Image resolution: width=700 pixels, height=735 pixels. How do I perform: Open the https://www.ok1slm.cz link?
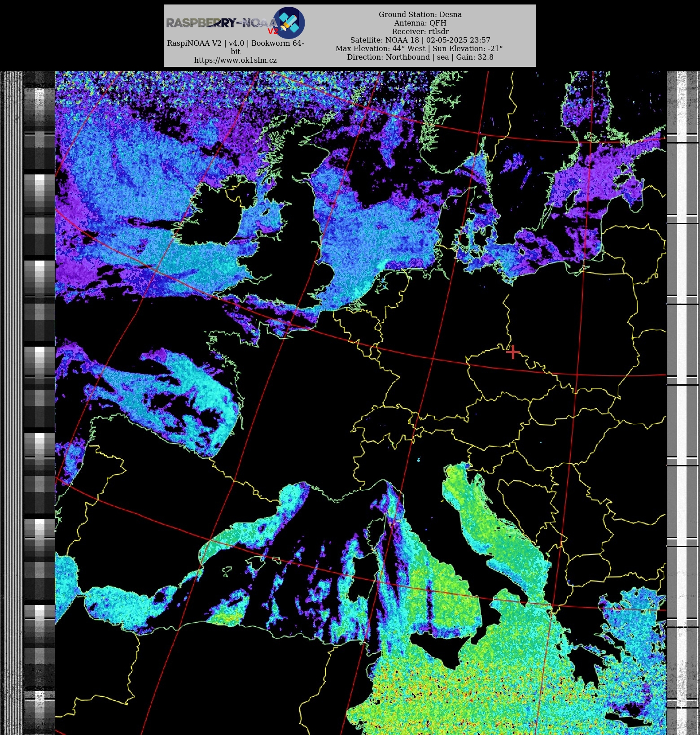point(236,60)
